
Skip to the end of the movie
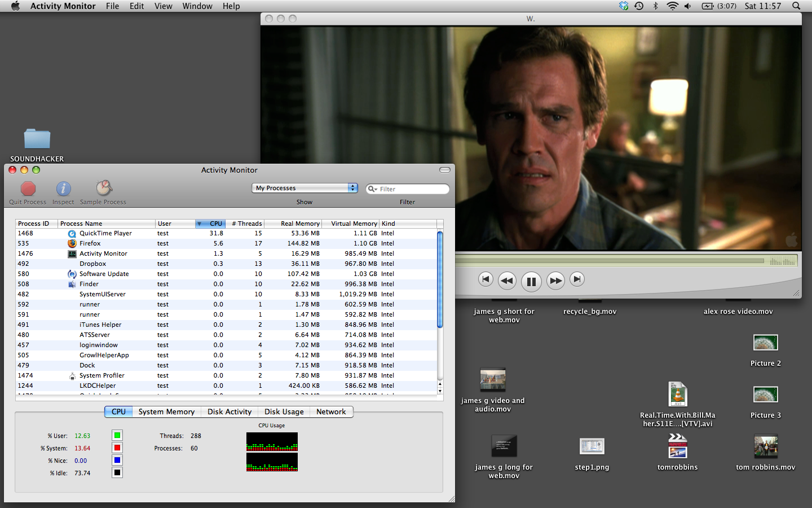577,279
